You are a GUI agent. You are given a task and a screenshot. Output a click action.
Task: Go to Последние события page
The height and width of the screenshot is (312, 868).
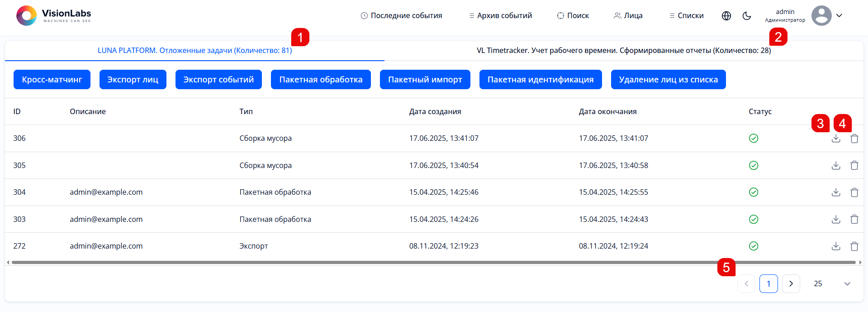(x=401, y=16)
